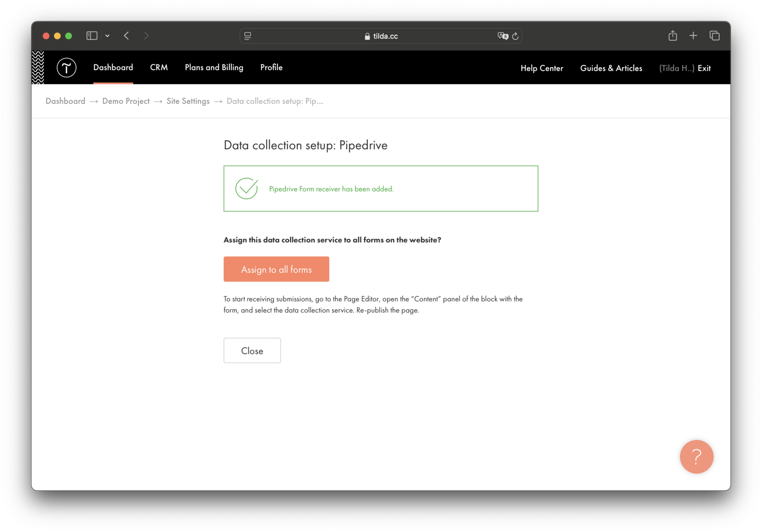Click the yellow minimize window button
Screen dimensions: 762x532
click(57, 36)
